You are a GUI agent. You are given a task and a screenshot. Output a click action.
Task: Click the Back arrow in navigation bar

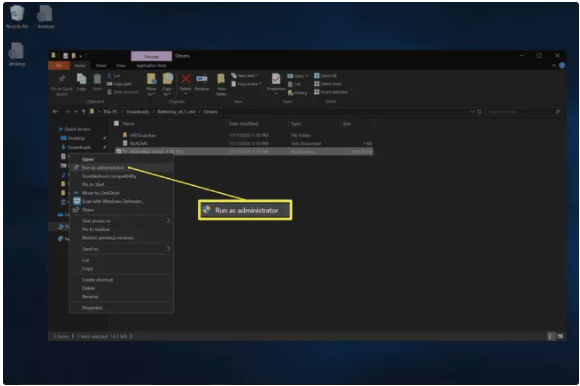pyautogui.click(x=55, y=112)
